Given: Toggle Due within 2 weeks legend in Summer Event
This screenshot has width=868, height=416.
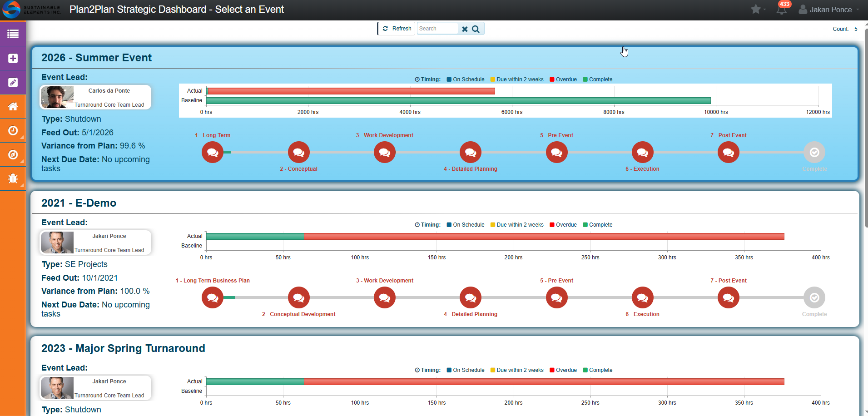Looking at the screenshot, I should [x=517, y=79].
